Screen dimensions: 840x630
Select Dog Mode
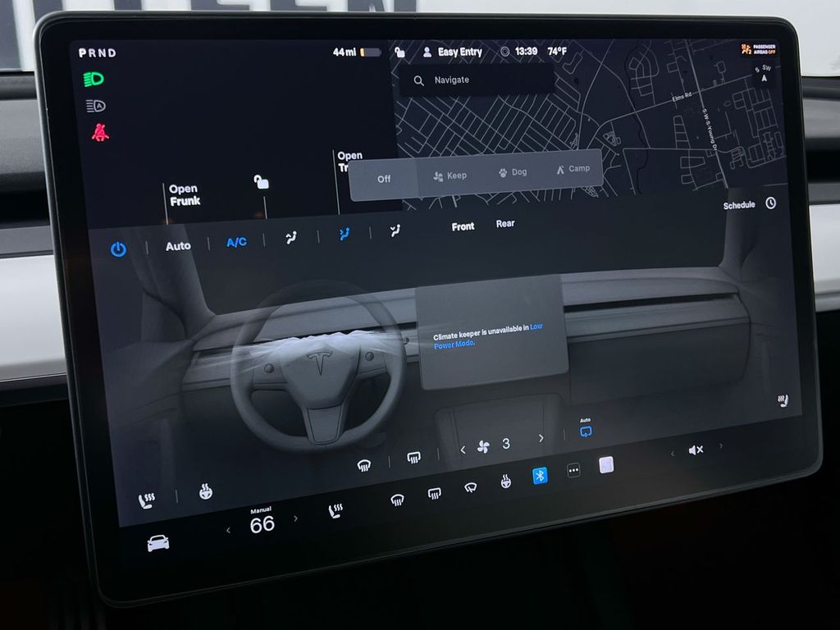[513, 173]
